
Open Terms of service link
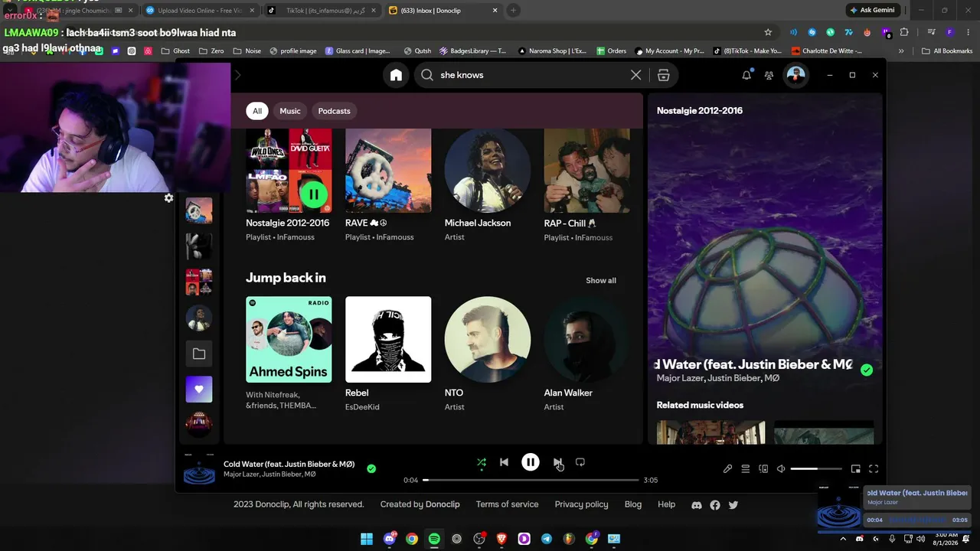(x=507, y=504)
